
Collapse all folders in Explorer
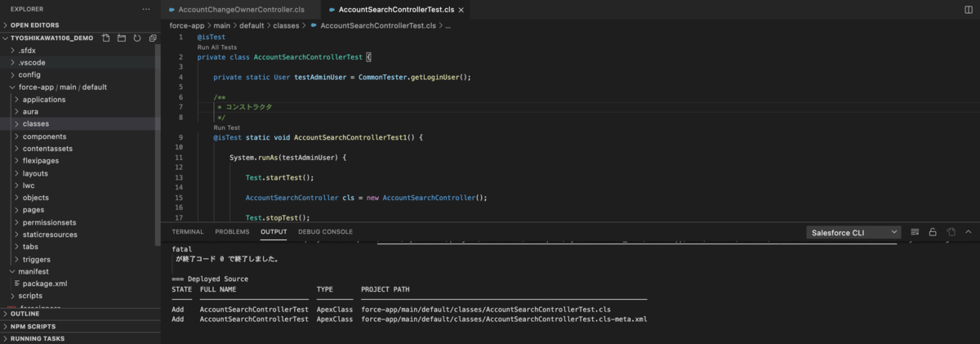click(x=152, y=38)
